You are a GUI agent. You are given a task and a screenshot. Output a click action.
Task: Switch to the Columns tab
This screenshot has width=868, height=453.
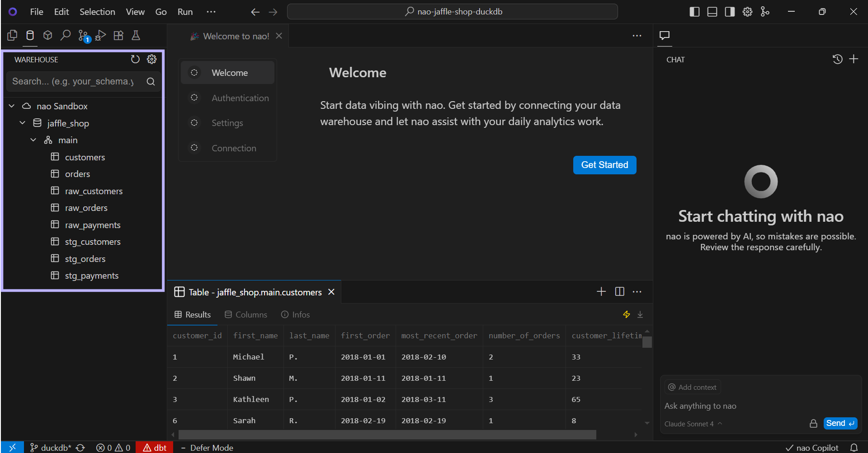(246, 314)
